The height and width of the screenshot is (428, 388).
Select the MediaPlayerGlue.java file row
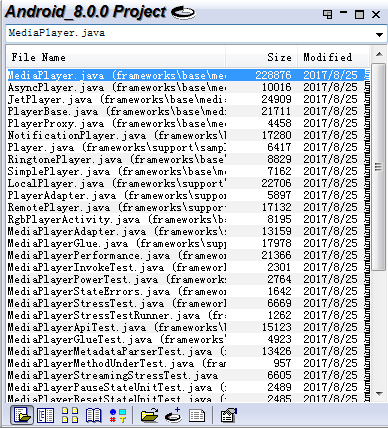[188, 243]
